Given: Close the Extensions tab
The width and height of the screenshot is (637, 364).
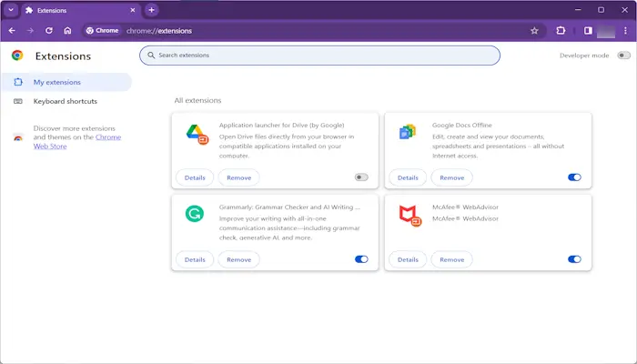Looking at the screenshot, I should coord(133,10).
